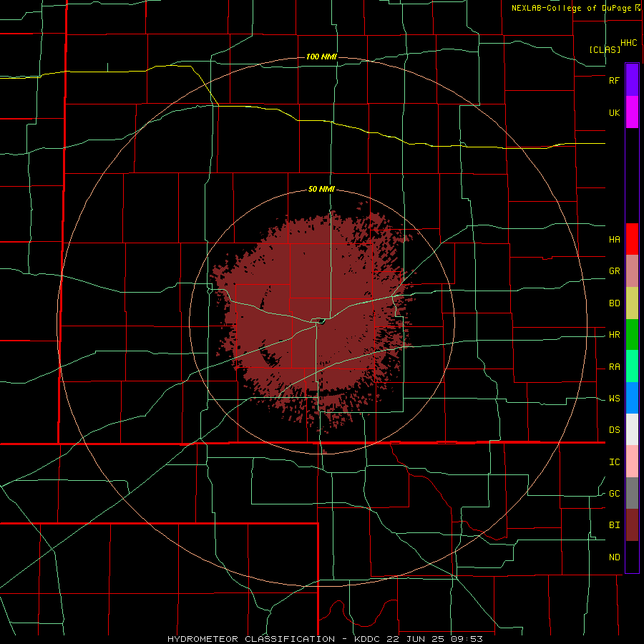Click the RF purple legend swatch
Image resolution: width=644 pixels, height=644 pixels.
pyautogui.click(x=632, y=79)
